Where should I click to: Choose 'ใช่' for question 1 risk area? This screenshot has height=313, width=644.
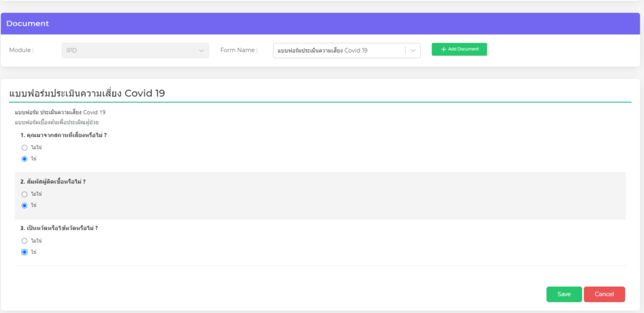coord(25,159)
